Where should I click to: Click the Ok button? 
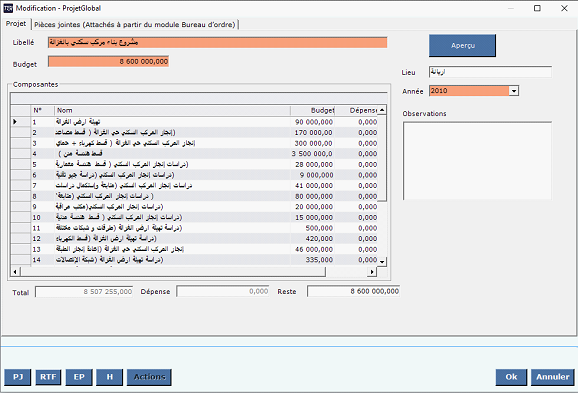511,377
